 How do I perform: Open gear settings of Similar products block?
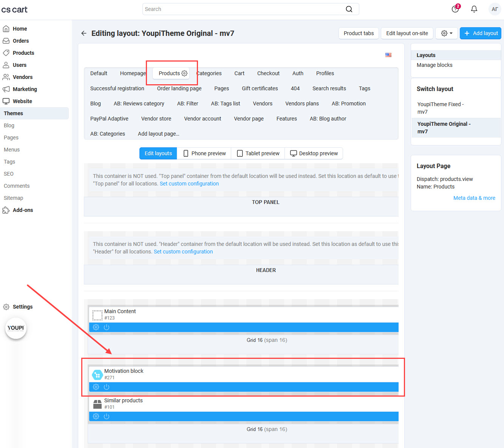[96, 416]
